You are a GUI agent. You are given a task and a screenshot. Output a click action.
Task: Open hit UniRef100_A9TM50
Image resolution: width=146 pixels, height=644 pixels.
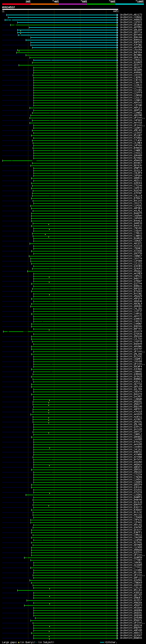(x=131, y=27)
